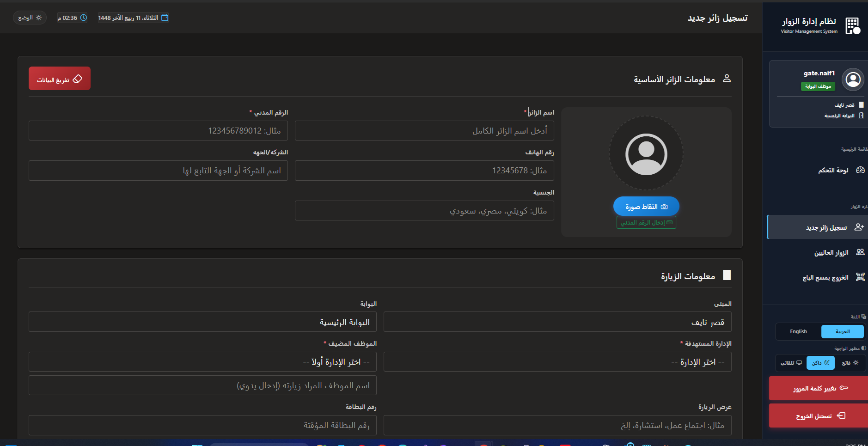Screen dimensions: 868x446
Task: Click the 'التقاط صورة' capture photo button
Action: click(x=646, y=207)
